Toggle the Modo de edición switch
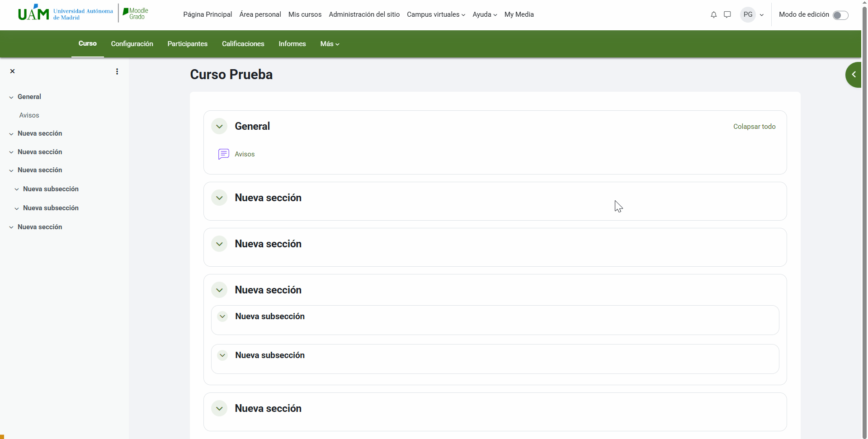This screenshot has height=439, width=868. pos(840,15)
